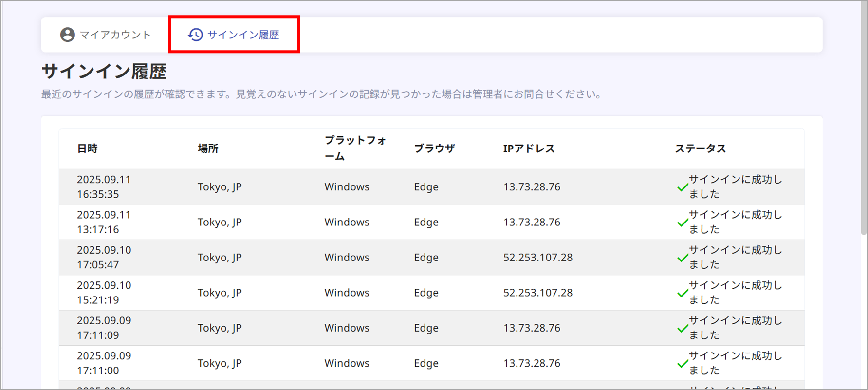Click the ブラウザ column header
The height and width of the screenshot is (390, 868).
click(434, 149)
